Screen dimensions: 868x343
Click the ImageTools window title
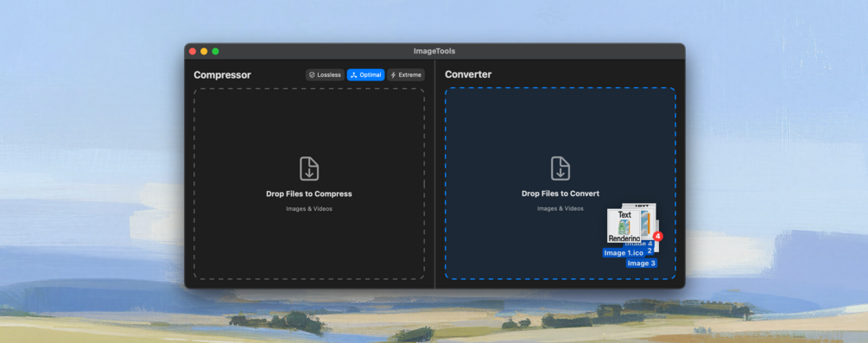coord(434,51)
